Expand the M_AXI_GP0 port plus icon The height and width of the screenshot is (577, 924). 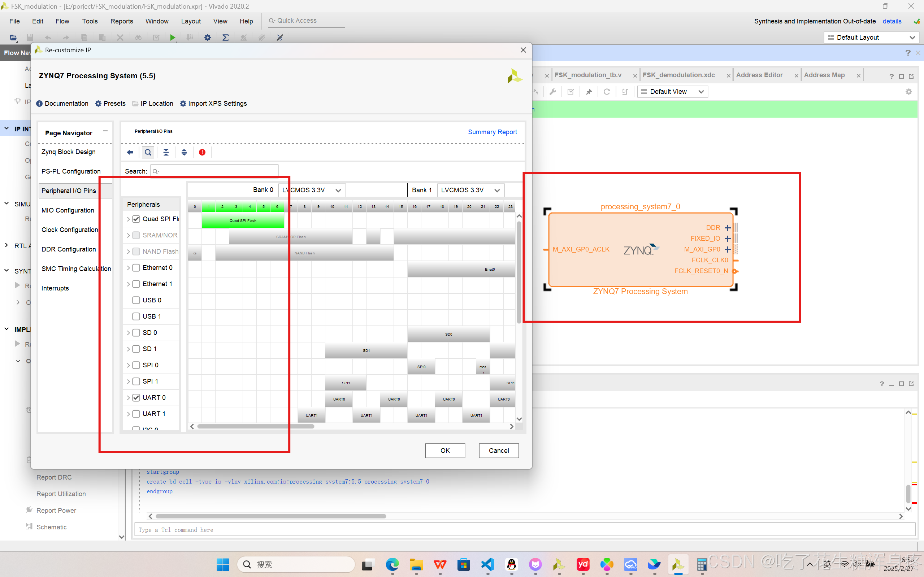[728, 250]
